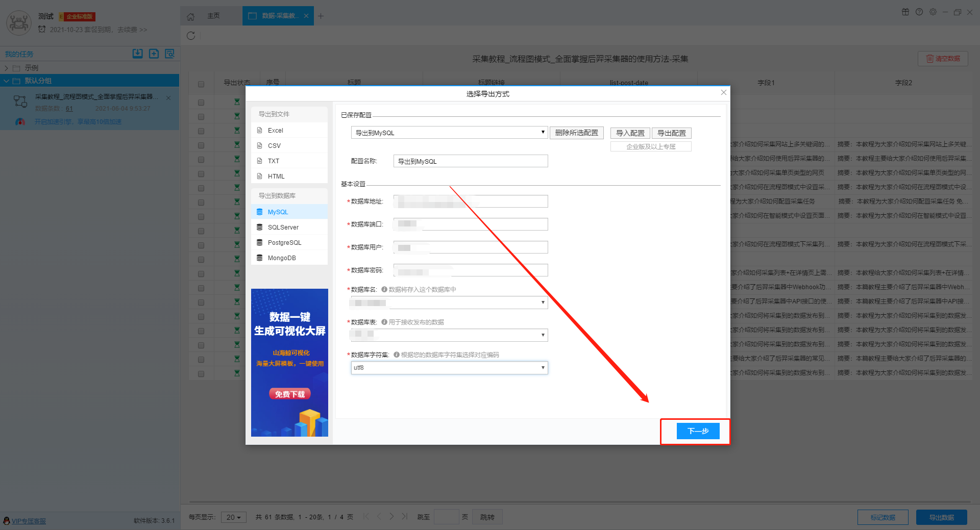Open VIP专属客服 link
The image size is (980, 530).
[29, 521]
